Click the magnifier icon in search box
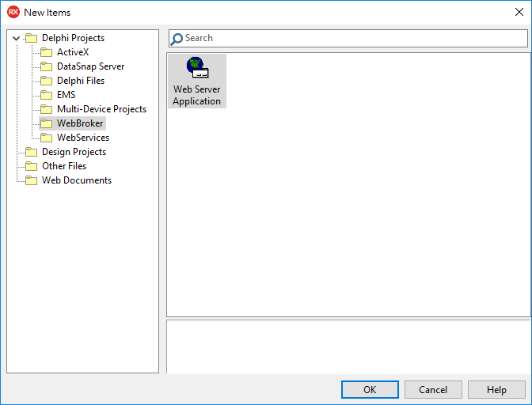Screen dimensions: 532x405 [x=177, y=39]
